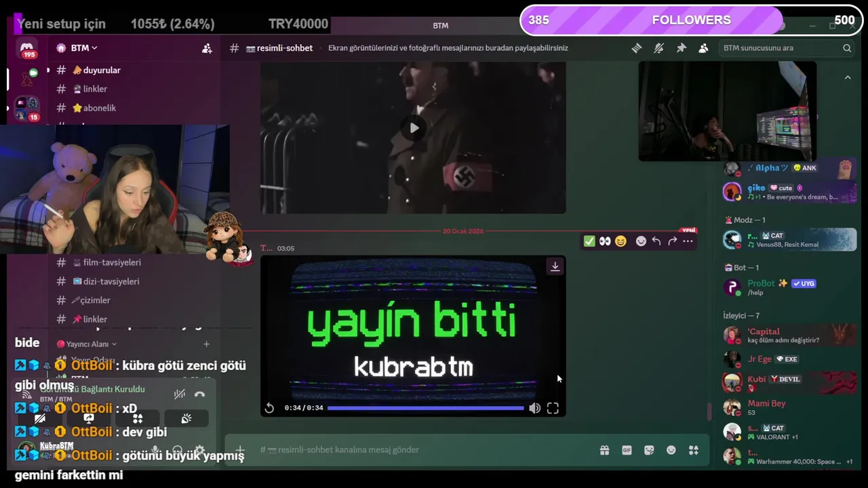868x488 pixels.
Task: Toggle the video volume mute
Action: coord(535,408)
